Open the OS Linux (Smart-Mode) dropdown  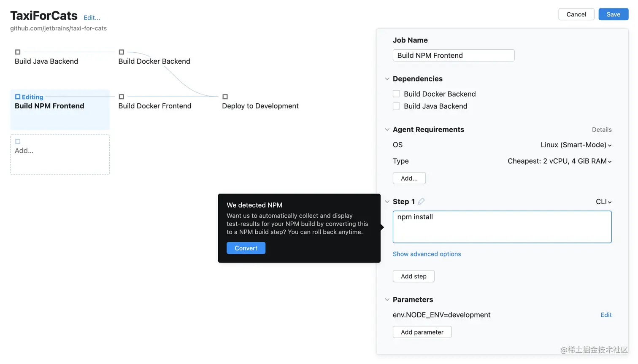[x=576, y=145]
